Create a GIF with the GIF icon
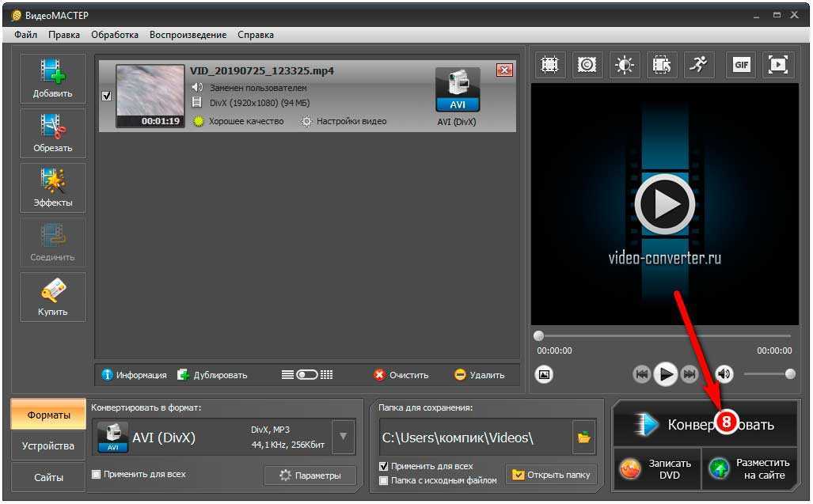This screenshot has width=813, height=504. coord(742,65)
